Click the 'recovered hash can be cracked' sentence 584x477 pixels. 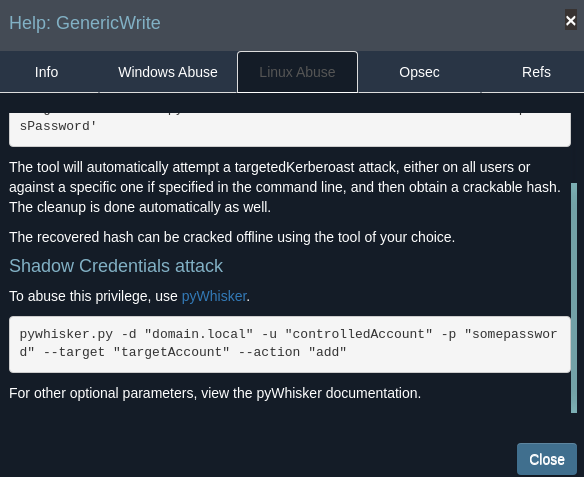pos(232,237)
